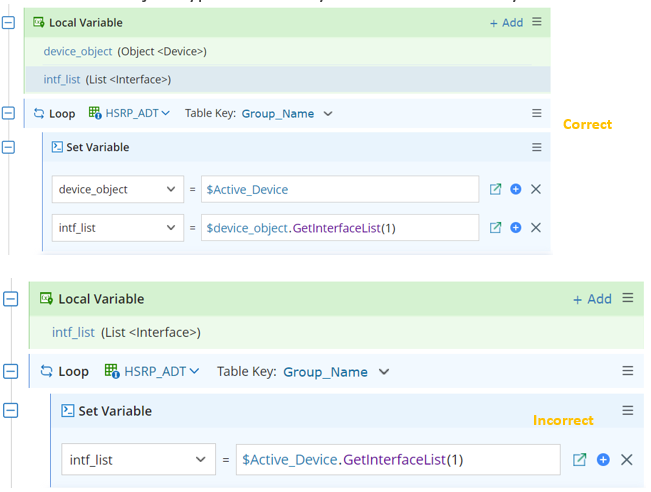Open Local Variable menu above the device_object entry
Screen dimensions: 651x492
tap(537, 21)
